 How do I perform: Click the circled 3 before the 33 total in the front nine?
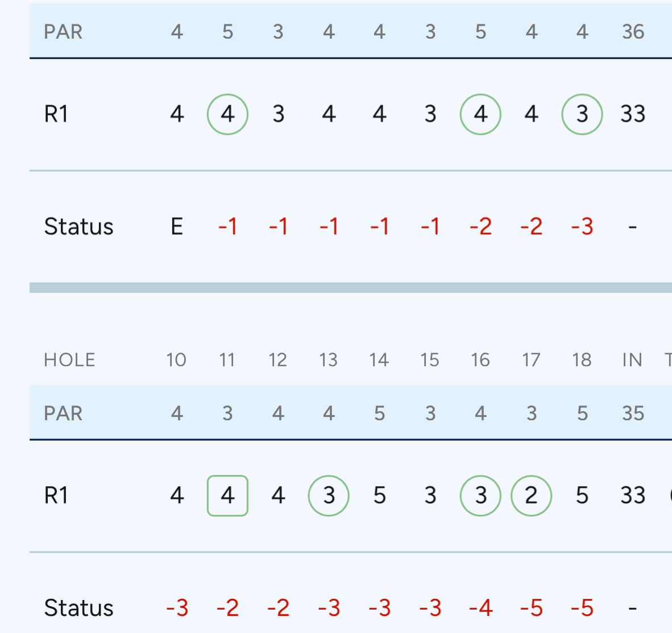[582, 114]
